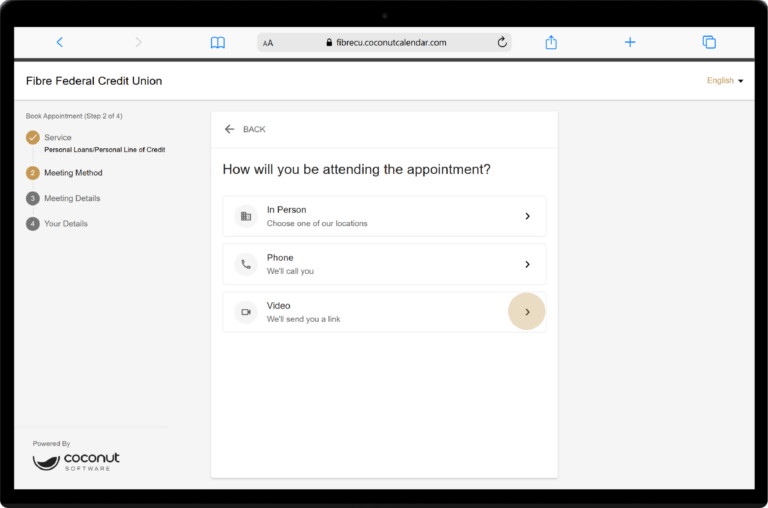Tap the Safari back navigation arrow
Screen dimensions: 768x508
tap(60, 42)
